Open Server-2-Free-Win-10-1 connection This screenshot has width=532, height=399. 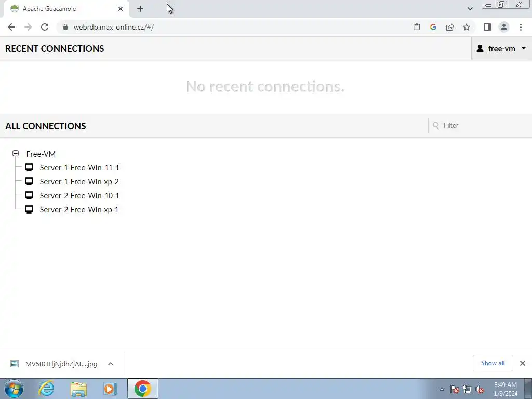click(79, 196)
